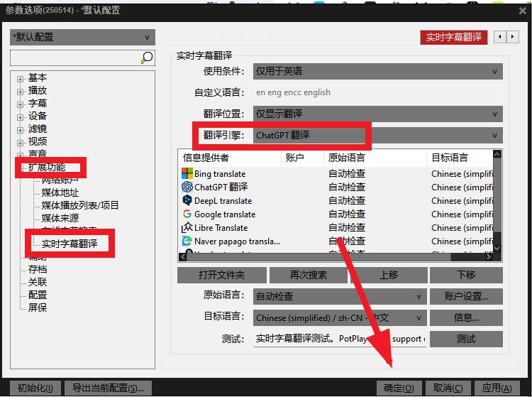
Task: Select 媒体地址 in the tree
Action: [60, 192]
